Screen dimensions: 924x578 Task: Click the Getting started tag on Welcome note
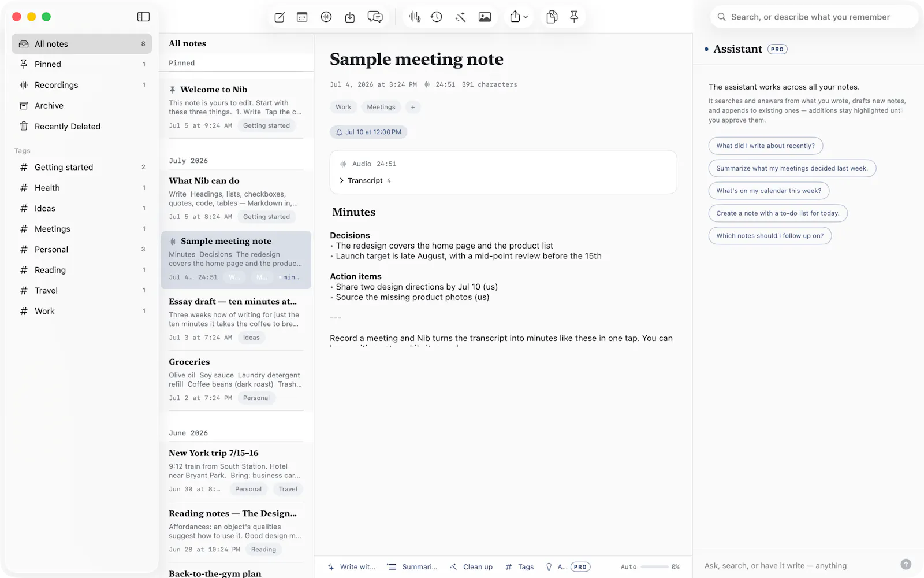(266, 125)
